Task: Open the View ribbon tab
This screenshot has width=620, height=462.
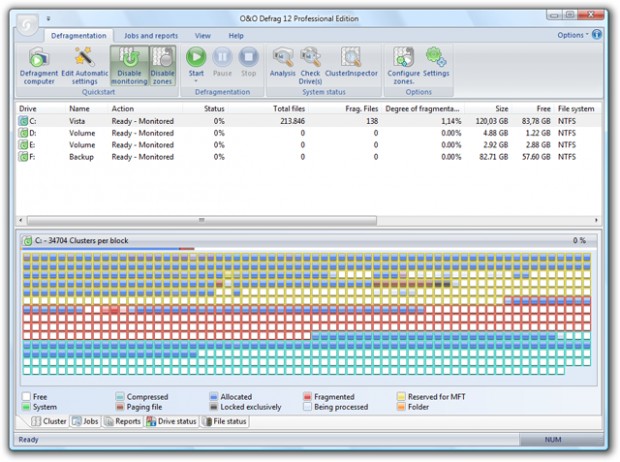Action: (202, 36)
